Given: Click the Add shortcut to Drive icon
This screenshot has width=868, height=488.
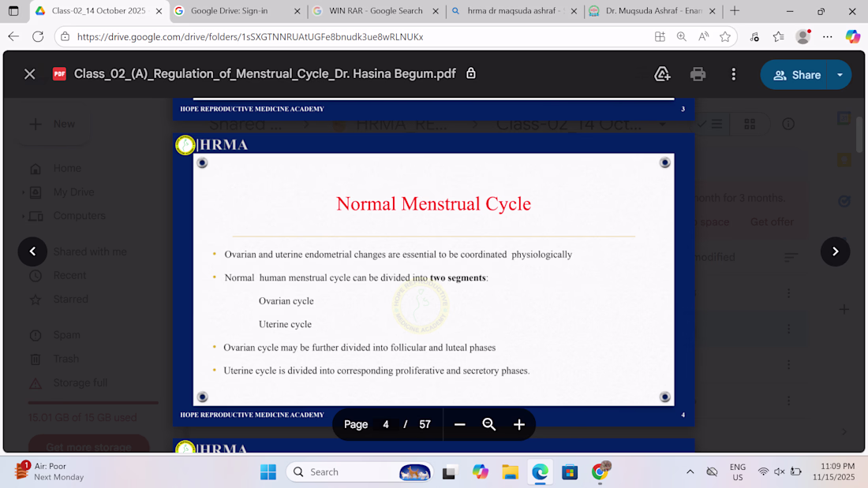Looking at the screenshot, I should (662, 74).
